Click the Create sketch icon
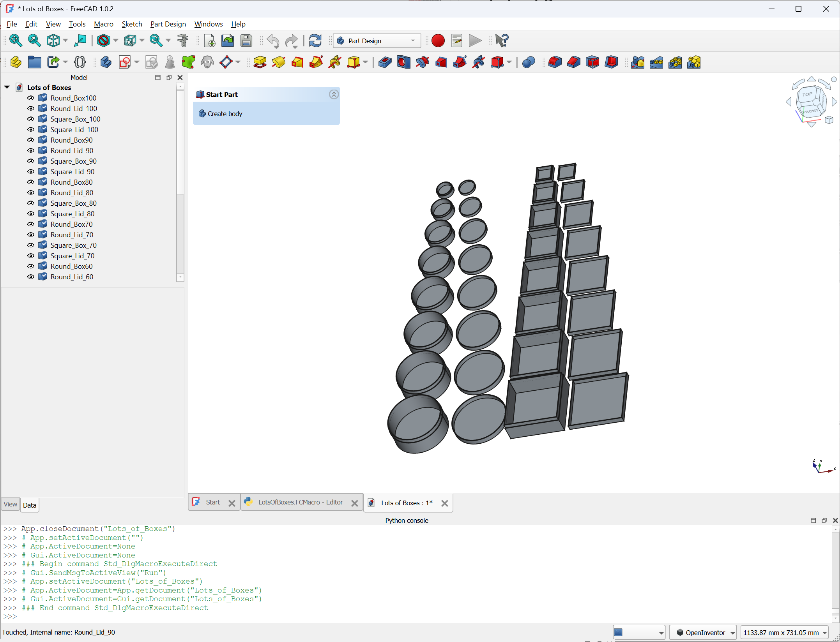840x642 pixels. point(125,62)
